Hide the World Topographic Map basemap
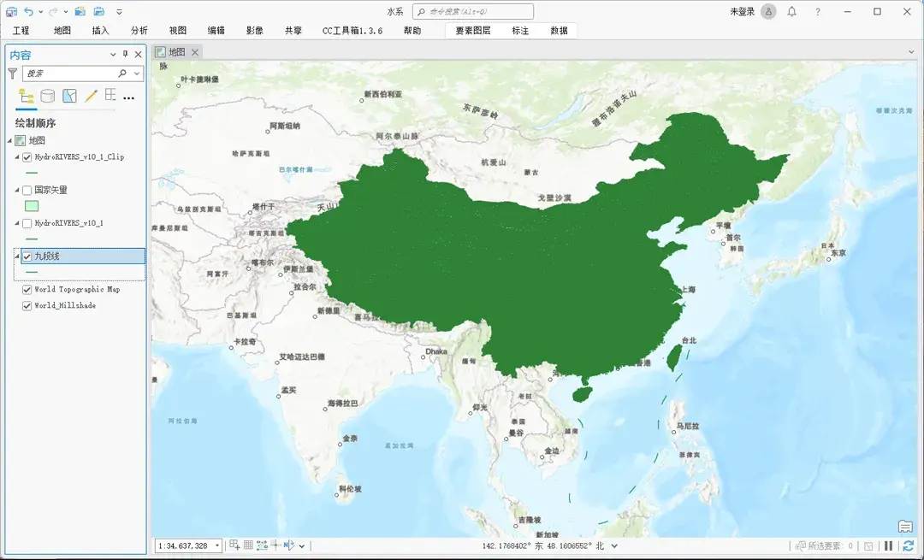Screen dimensions: 924x560 (x=27, y=288)
